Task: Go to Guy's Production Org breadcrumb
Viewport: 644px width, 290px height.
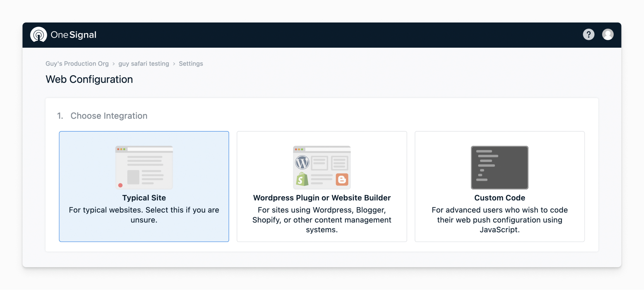Action: coord(77,64)
